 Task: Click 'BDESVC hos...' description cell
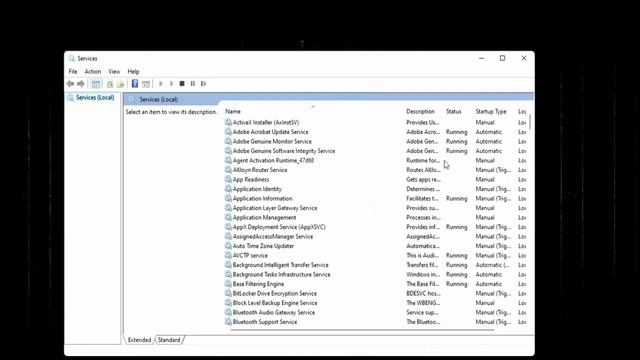pos(423,293)
